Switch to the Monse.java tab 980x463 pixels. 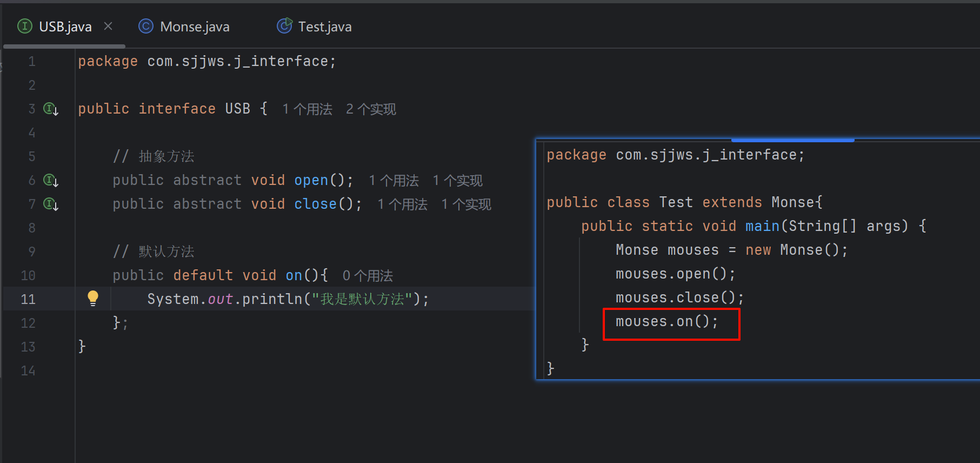[194, 27]
